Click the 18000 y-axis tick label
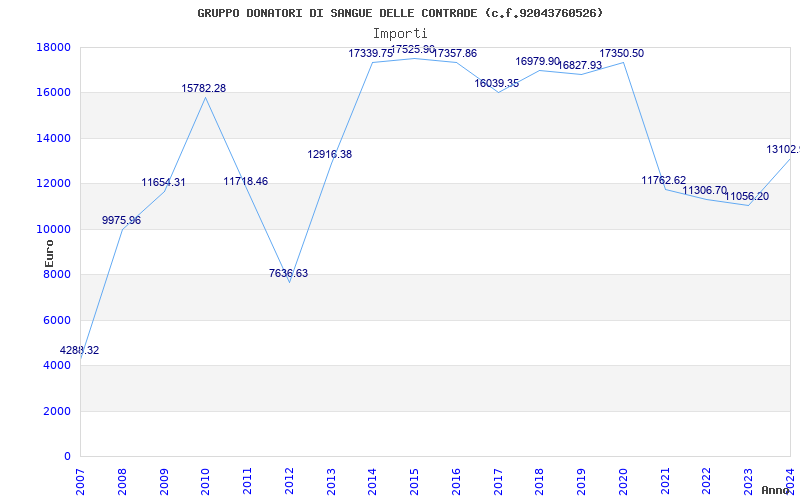Viewport: 800px width, 500px height. 53,47
